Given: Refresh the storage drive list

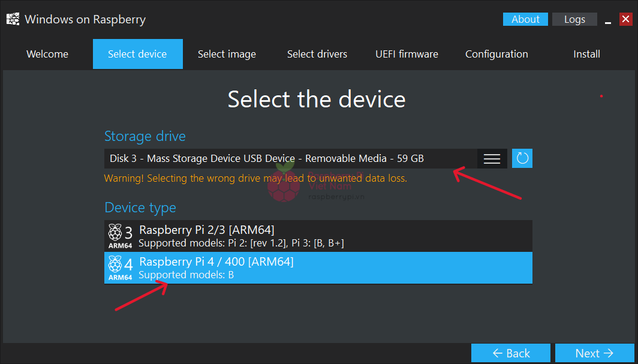Looking at the screenshot, I should pyautogui.click(x=522, y=158).
